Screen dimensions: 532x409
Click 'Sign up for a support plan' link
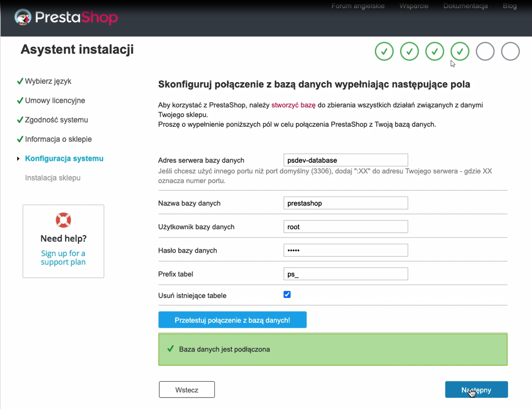[63, 258]
